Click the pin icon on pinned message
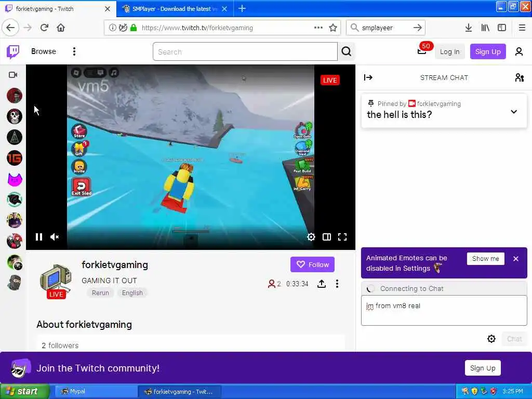The height and width of the screenshot is (399, 532). [x=371, y=103]
